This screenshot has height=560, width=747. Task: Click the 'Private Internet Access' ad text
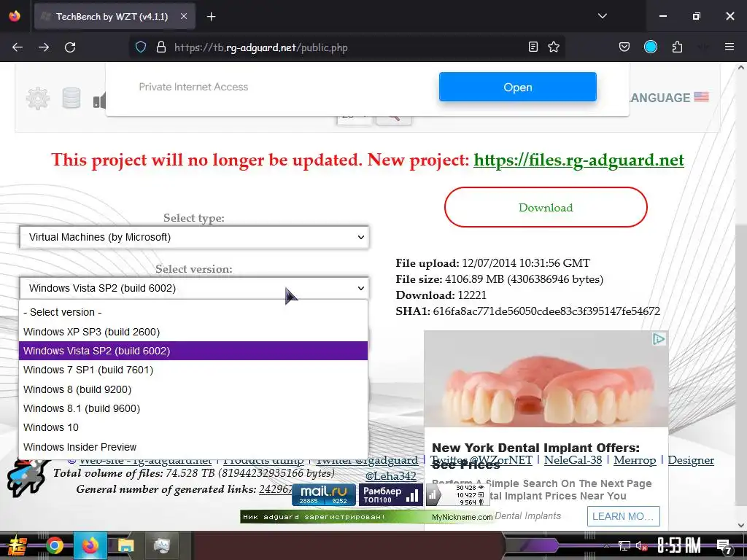(193, 87)
